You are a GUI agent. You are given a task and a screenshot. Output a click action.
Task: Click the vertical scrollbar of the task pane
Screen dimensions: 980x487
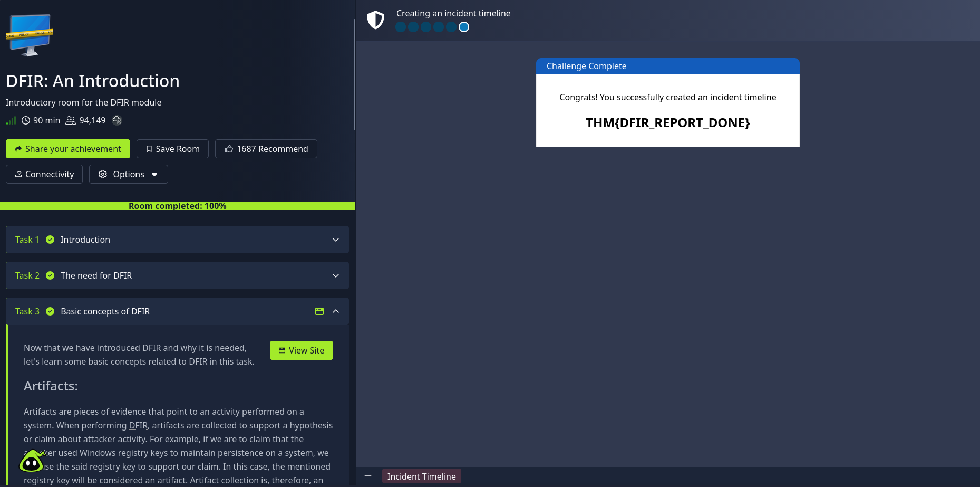354,74
